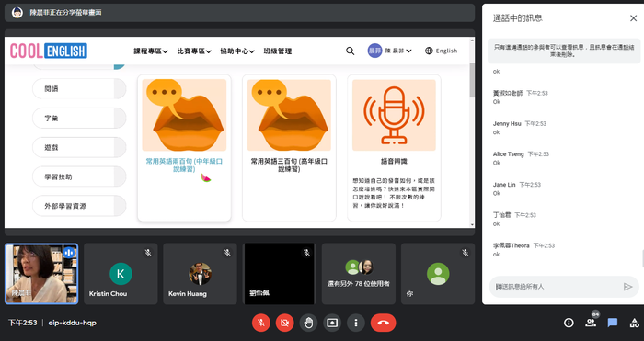The height and width of the screenshot is (341, 644).
Task: Switch language to English globe link
Action: 441,51
